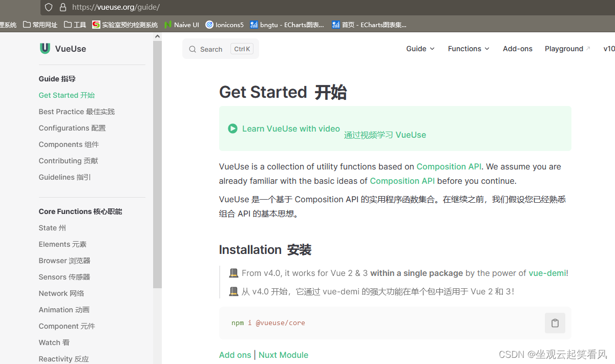The image size is (615, 364).
Task: Open the 实验室预约检测系统 bookmark
Action: point(125,25)
